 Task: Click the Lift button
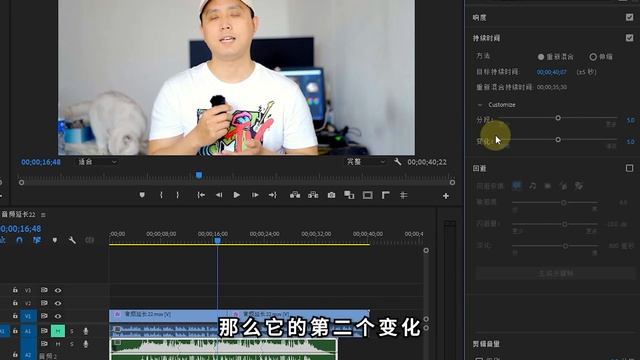[295, 195]
